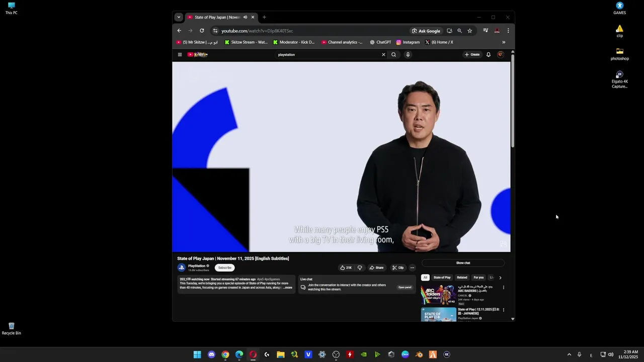Create a Clip from the stream
Viewport: 644px width, 362px height.
coord(398,267)
